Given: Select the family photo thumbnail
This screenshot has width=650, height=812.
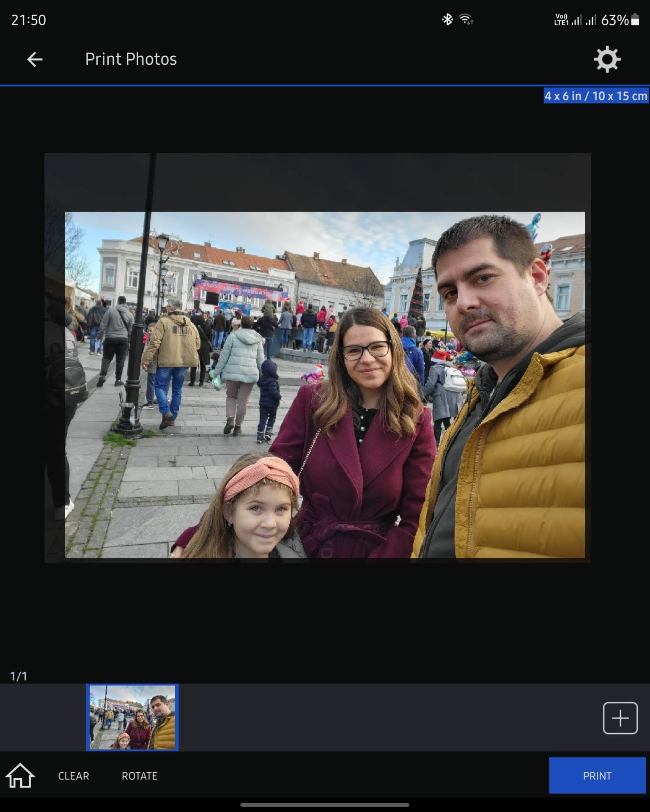Looking at the screenshot, I should coord(132,718).
